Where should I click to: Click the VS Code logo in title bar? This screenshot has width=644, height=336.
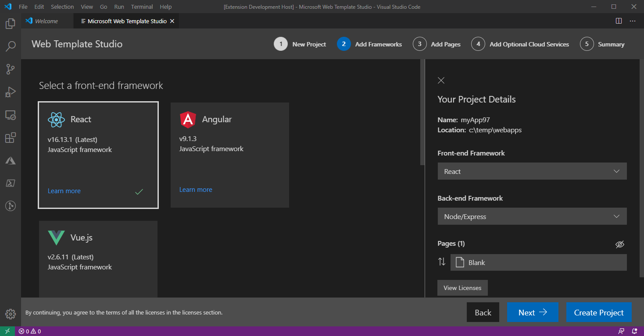point(7,7)
